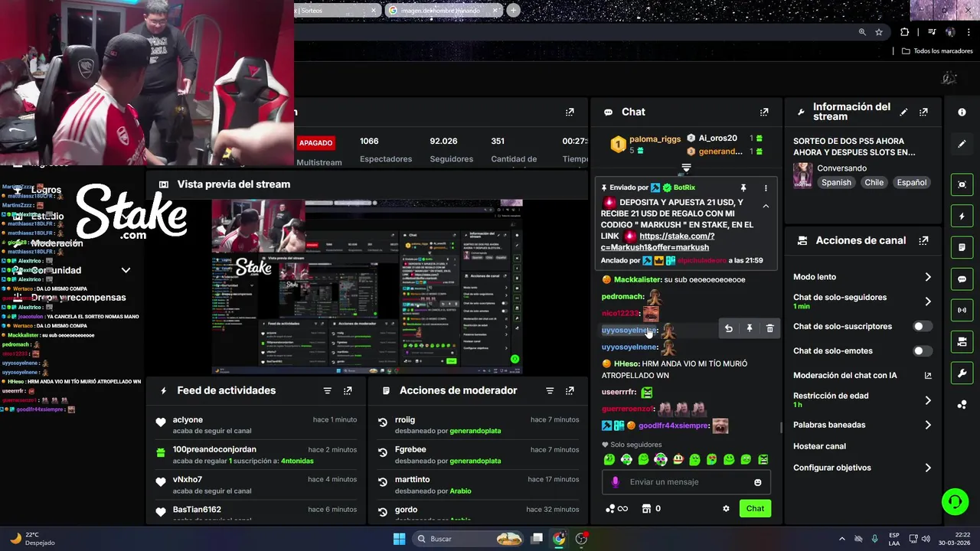980x551 pixels.
Task: Click the stream preview thumbnail
Action: click(367, 287)
